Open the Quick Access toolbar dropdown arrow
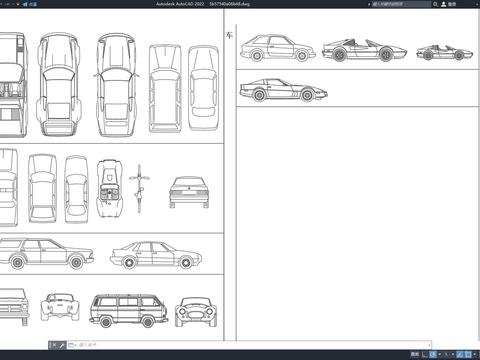This screenshot has width=480, height=360. coord(18,4)
